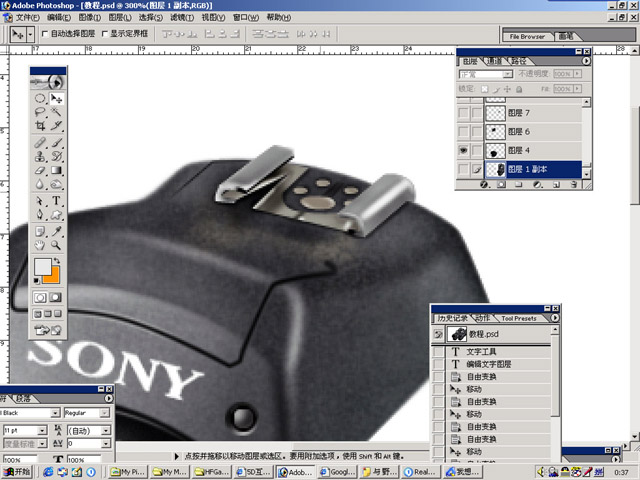
Task: Open the Regular font style dropdown
Action: [105, 413]
